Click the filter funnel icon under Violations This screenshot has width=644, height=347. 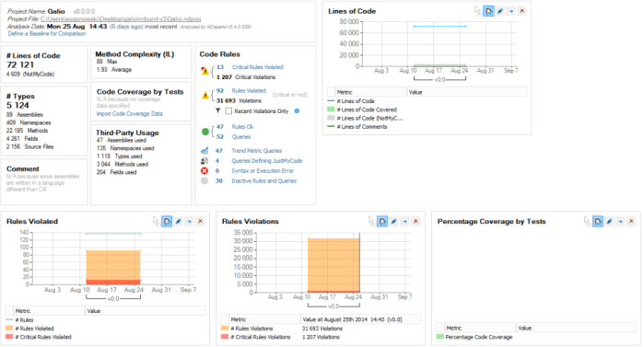[x=218, y=110]
